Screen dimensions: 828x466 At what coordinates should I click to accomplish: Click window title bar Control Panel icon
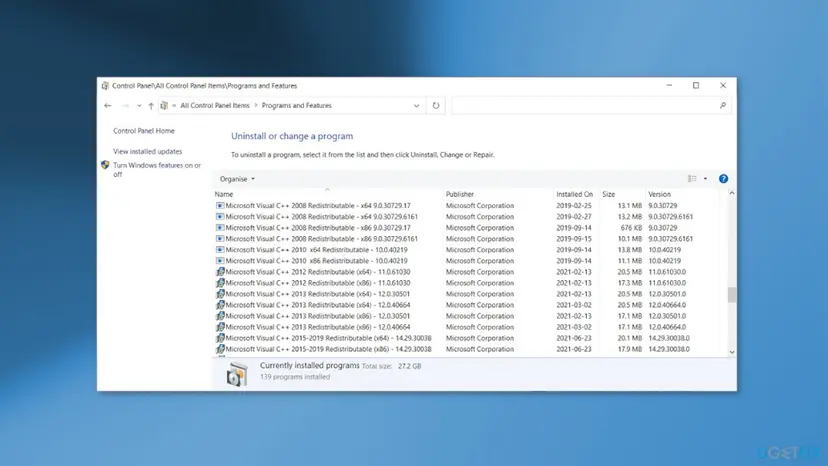pyautogui.click(x=105, y=86)
